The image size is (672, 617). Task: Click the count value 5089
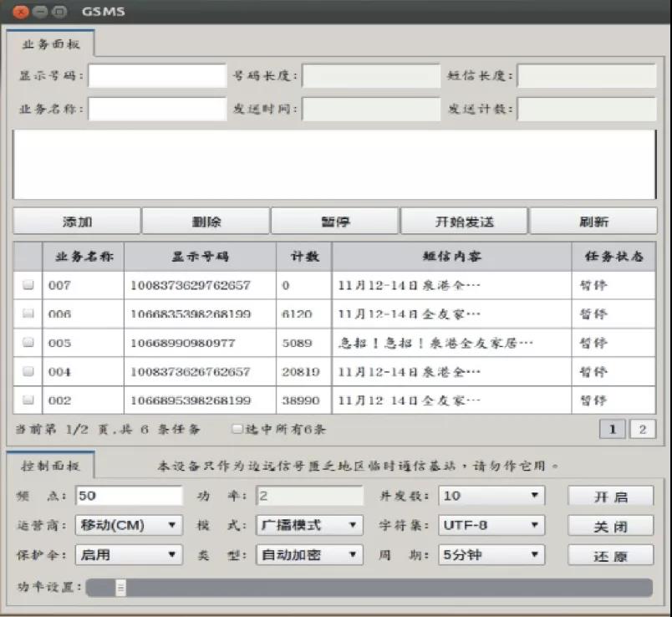297,343
